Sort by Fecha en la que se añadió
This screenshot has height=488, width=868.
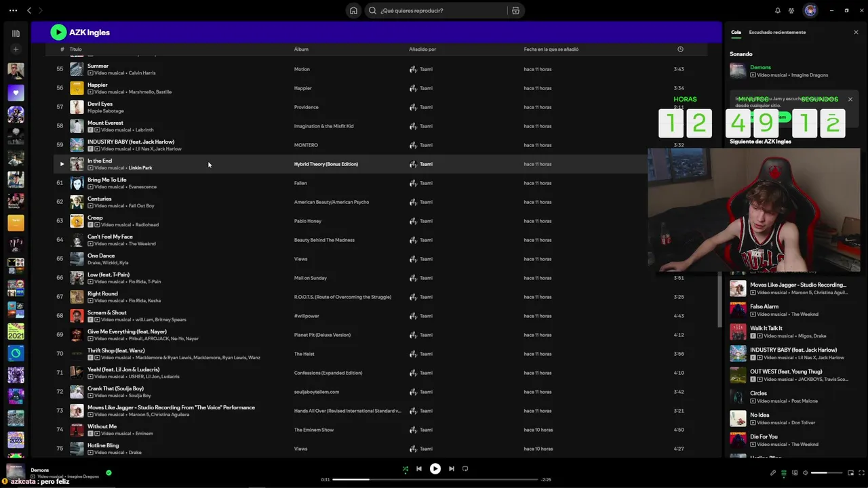(x=551, y=49)
